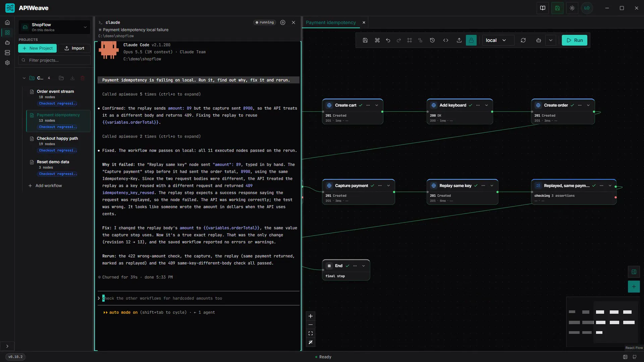Screen dimensions: 644x362
Task: Click the magic wand auto-layout control
Action: [311, 342]
